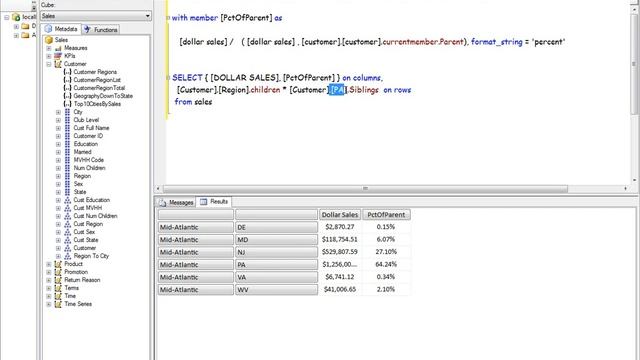
Task: Expand the Customer ID attribute
Action: (58, 136)
